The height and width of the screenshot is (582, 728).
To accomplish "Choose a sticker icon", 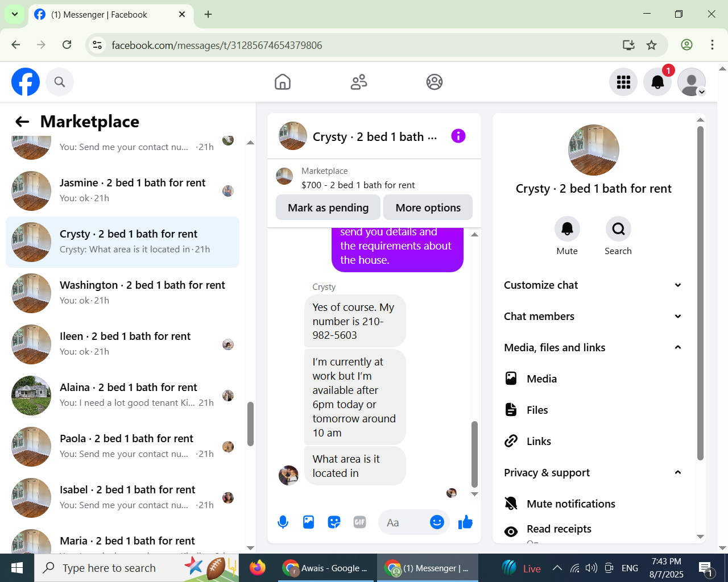I will tap(334, 522).
